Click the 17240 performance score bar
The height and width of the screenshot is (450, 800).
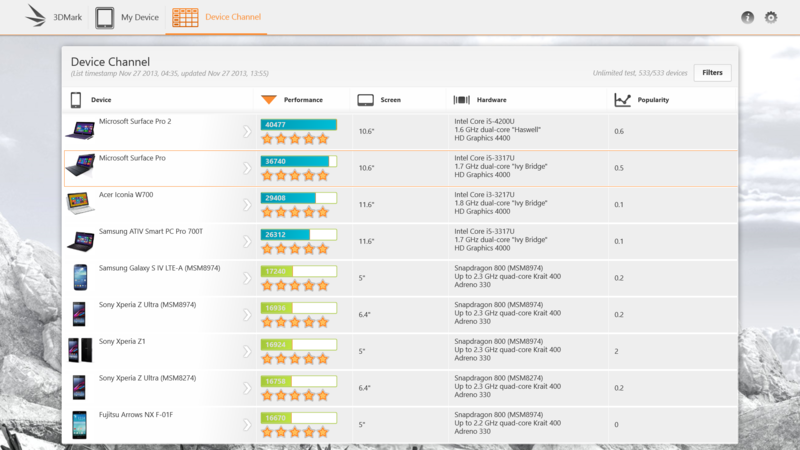click(298, 271)
